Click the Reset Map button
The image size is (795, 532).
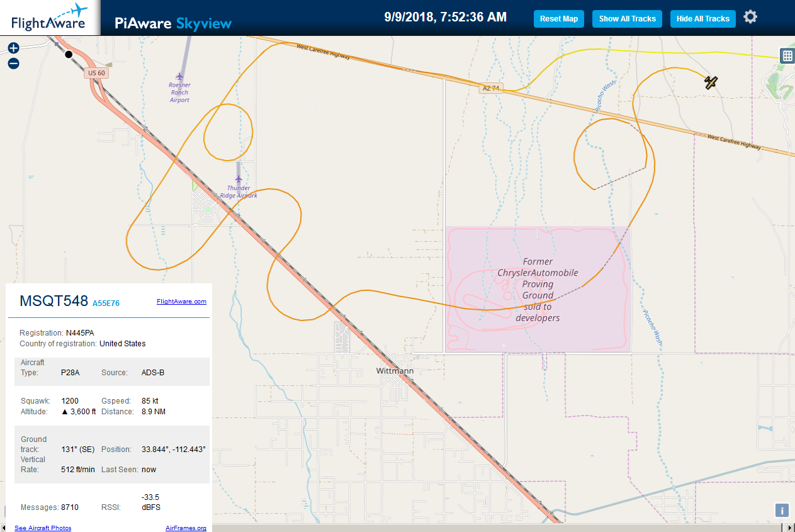[x=559, y=19]
